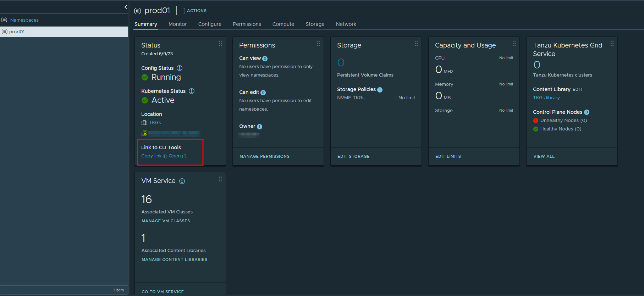Screen dimensions: 644x296
Task: Go to the Compute tab
Action: click(x=283, y=24)
